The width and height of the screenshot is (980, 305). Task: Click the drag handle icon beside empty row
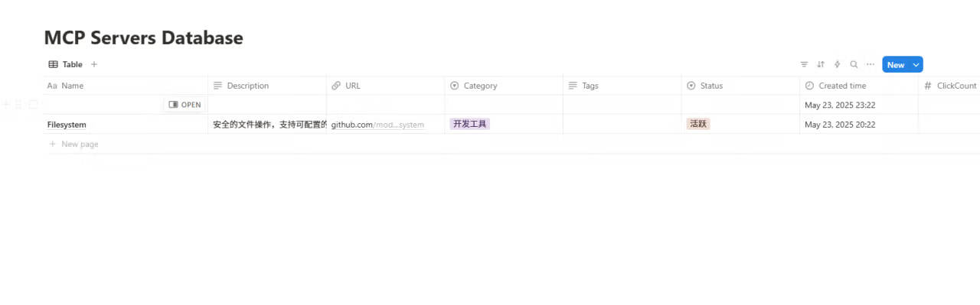(19, 105)
